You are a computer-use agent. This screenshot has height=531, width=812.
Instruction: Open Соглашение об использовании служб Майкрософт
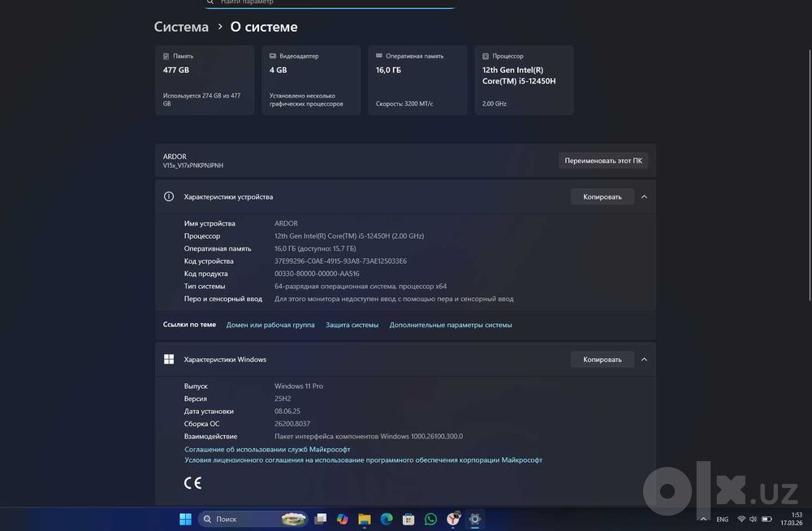267,449
